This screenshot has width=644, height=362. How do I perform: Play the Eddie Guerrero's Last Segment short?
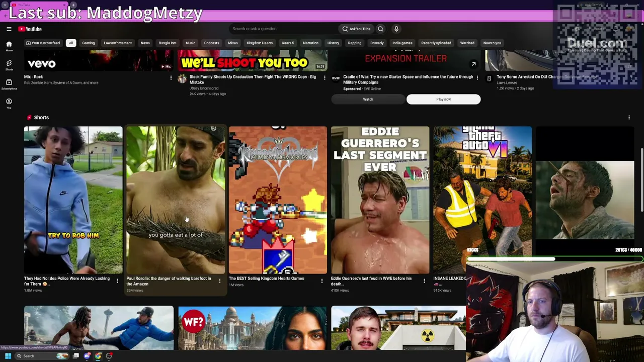(x=380, y=200)
